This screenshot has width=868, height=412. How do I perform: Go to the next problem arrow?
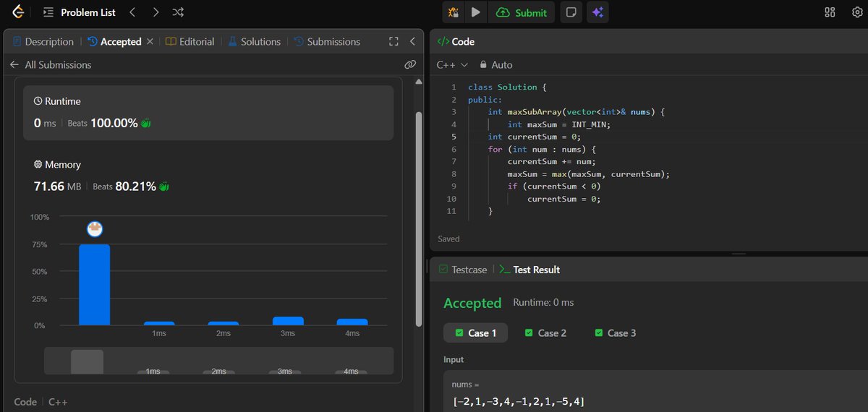(156, 12)
